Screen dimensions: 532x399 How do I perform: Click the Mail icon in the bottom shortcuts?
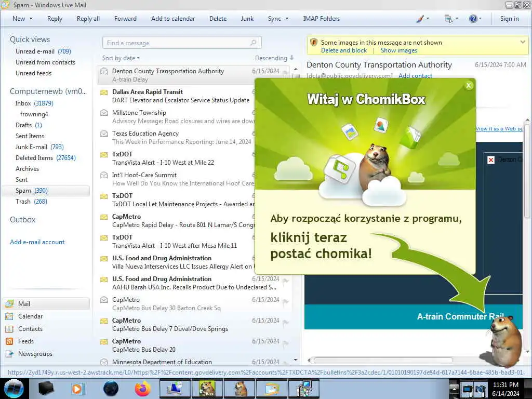click(9, 303)
